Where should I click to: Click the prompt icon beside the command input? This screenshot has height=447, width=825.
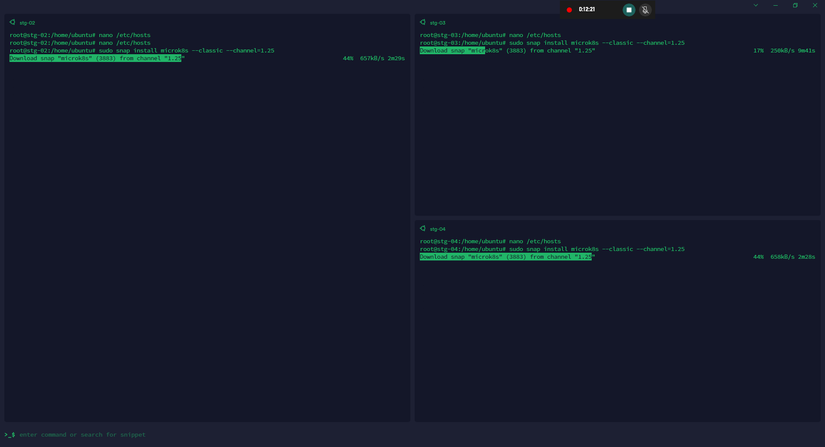coord(9,434)
